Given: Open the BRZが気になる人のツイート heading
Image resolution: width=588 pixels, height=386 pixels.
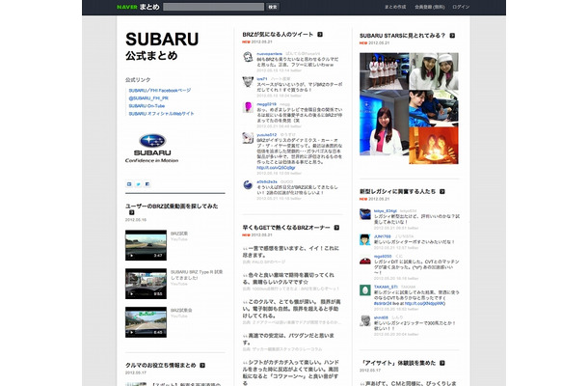Looking at the screenshot, I should [278, 34].
